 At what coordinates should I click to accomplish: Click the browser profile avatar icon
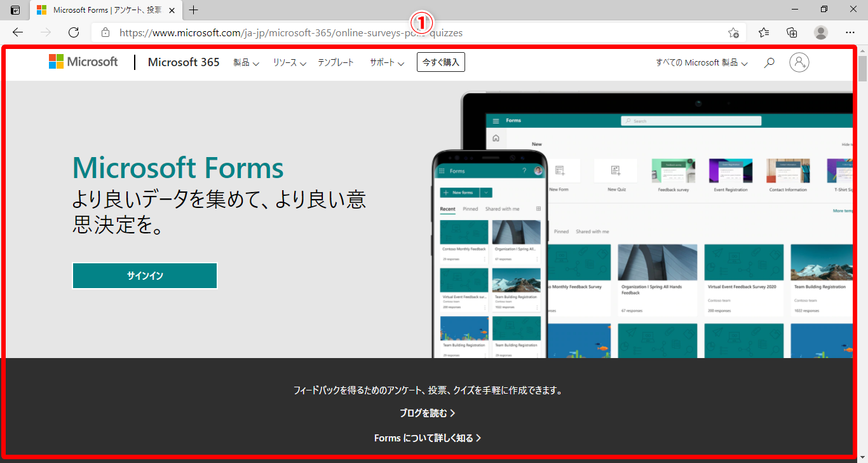point(821,32)
